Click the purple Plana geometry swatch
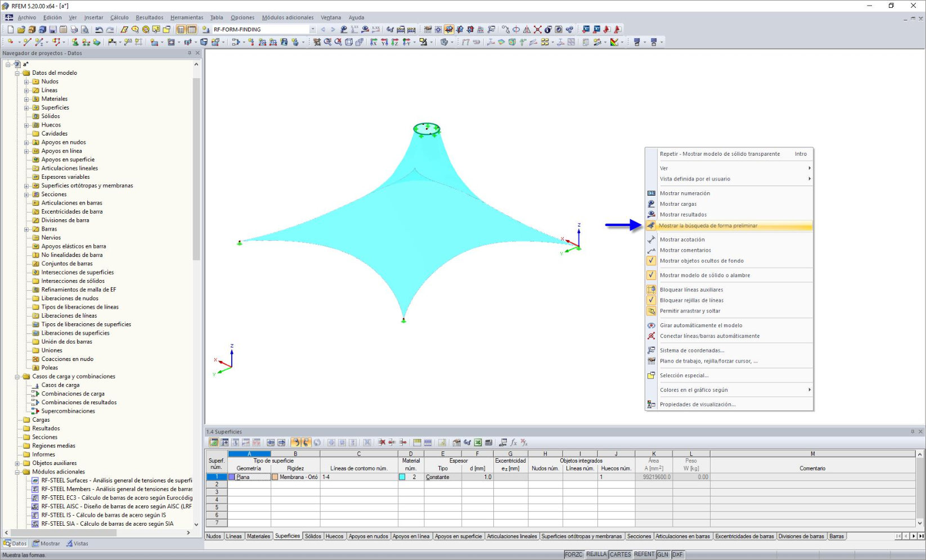The width and height of the screenshot is (926, 560). coord(232,477)
